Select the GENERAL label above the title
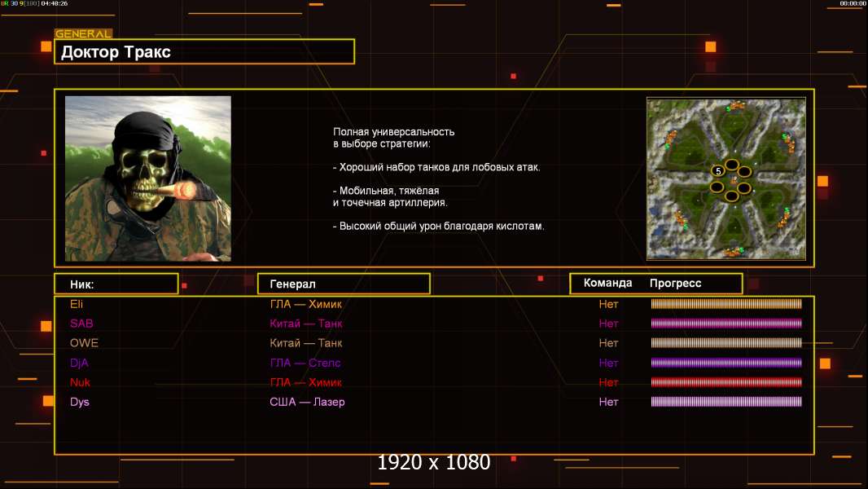 [x=84, y=33]
